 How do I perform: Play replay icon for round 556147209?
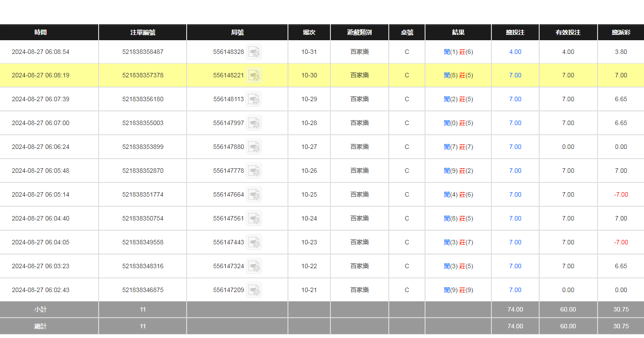point(253,290)
